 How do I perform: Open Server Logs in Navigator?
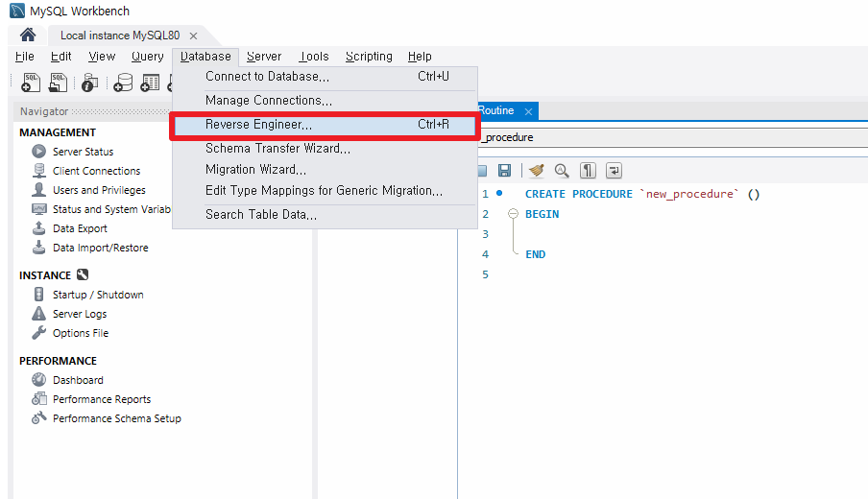[80, 314]
